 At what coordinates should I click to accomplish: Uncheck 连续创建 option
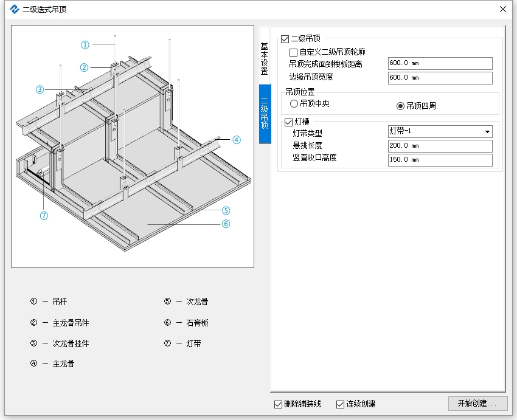pyautogui.click(x=340, y=404)
